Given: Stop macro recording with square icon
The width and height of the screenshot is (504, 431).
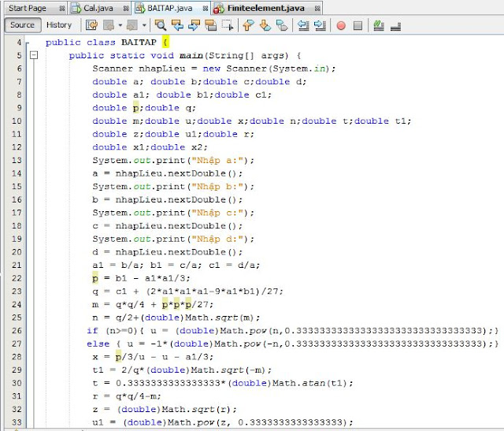Looking at the screenshot, I should tap(358, 25).
